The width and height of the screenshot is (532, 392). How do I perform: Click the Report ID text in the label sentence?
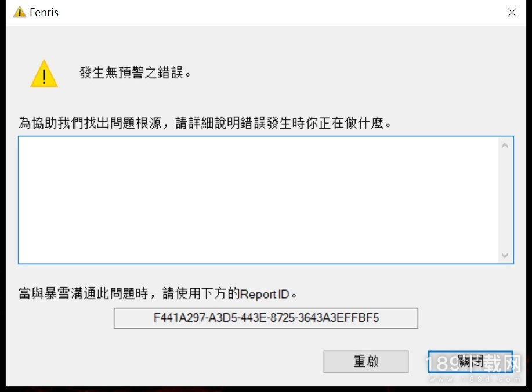[x=265, y=295]
